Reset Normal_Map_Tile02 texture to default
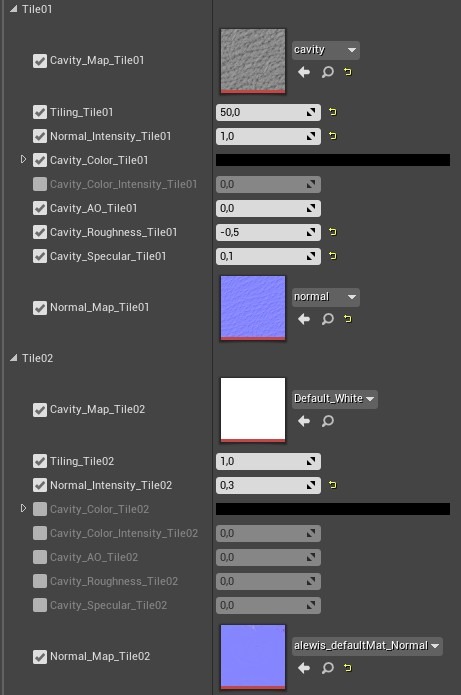The image size is (461, 695). pyautogui.click(x=348, y=668)
